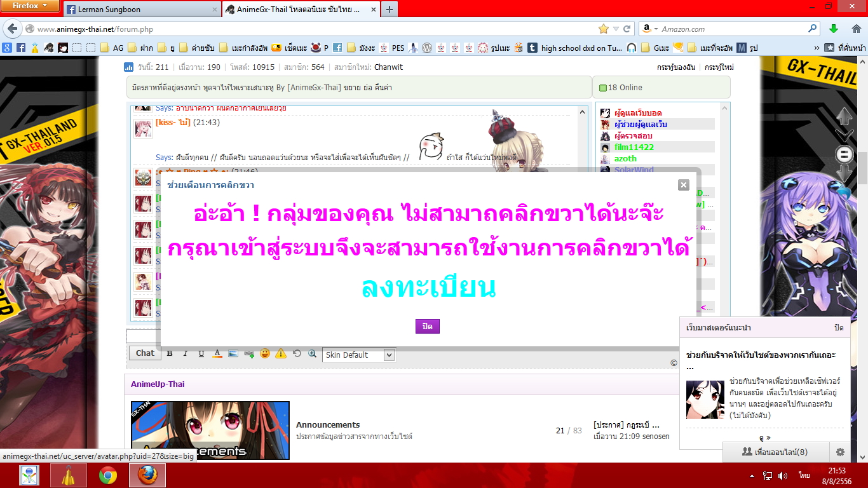Open the Skin Default dropdown

pyautogui.click(x=358, y=355)
